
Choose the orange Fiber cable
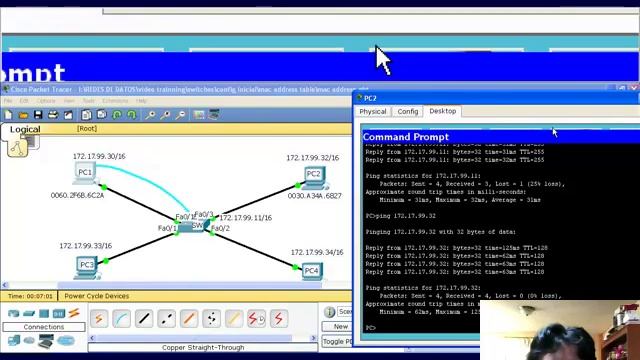coord(189,319)
